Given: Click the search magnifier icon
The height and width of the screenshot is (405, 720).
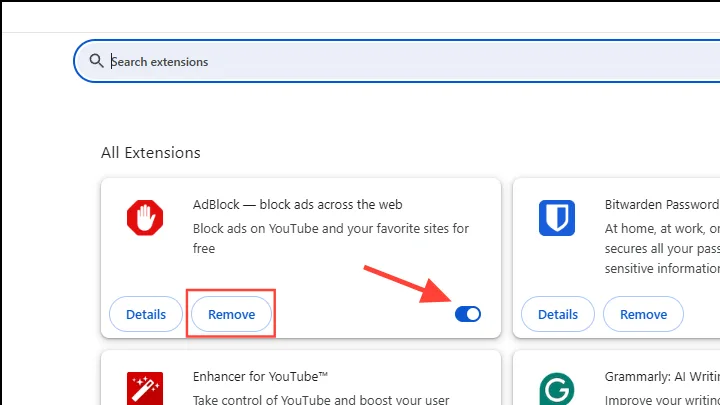Looking at the screenshot, I should (x=96, y=61).
